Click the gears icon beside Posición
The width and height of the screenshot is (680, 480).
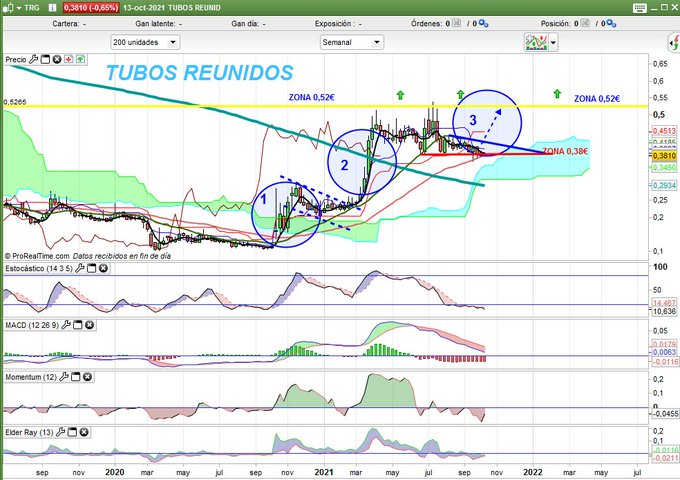tap(611, 24)
